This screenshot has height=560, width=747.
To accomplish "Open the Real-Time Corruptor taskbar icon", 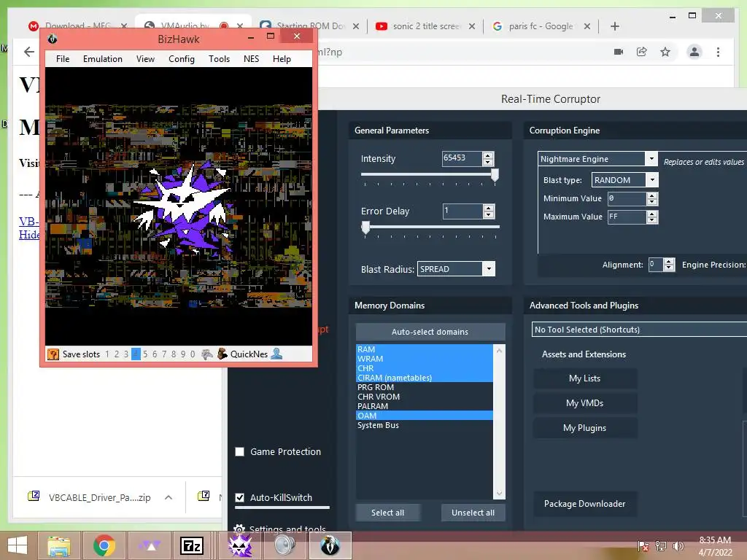I will 240,545.
